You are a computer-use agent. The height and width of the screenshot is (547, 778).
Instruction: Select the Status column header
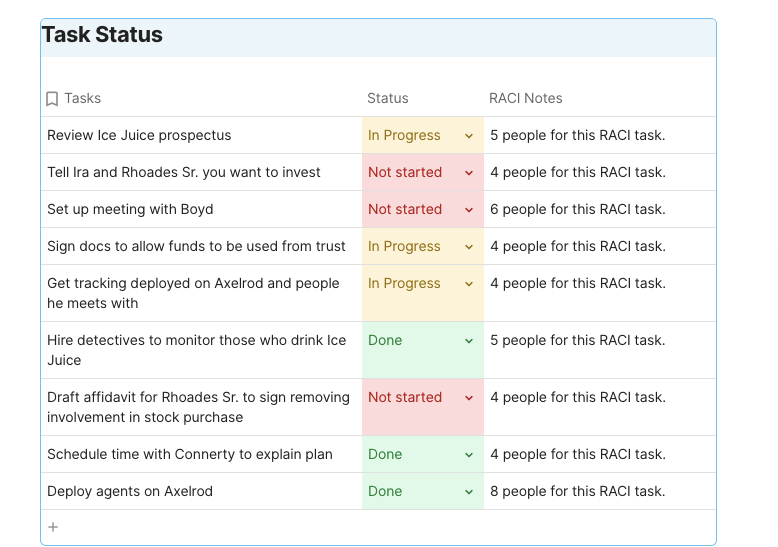point(388,98)
